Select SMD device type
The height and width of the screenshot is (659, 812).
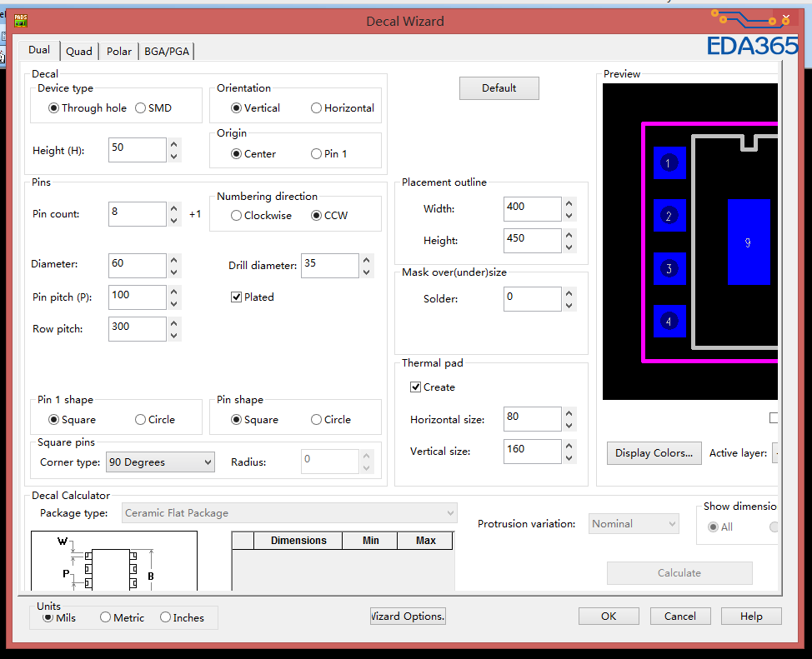[x=153, y=108]
